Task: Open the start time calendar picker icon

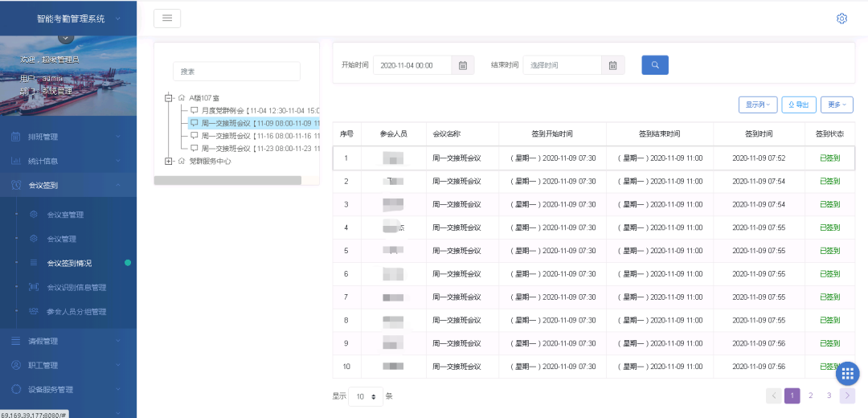Action: [463, 66]
